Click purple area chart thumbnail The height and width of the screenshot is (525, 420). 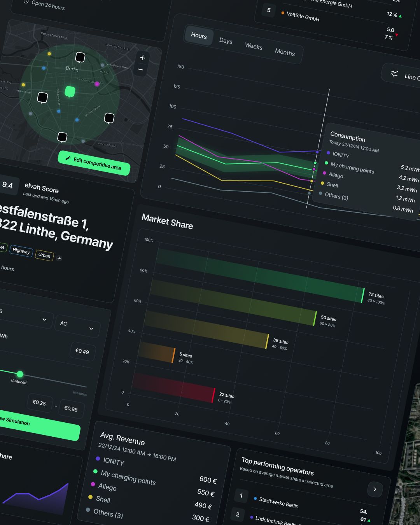click(x=36, y=499)
